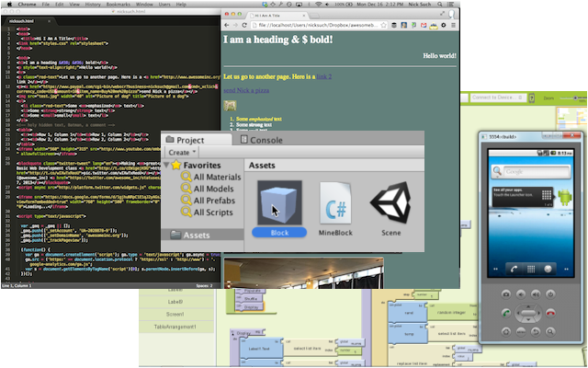Click the emulator search hardware button
This screenshot has height=368, width=588.
click(550, 331)
